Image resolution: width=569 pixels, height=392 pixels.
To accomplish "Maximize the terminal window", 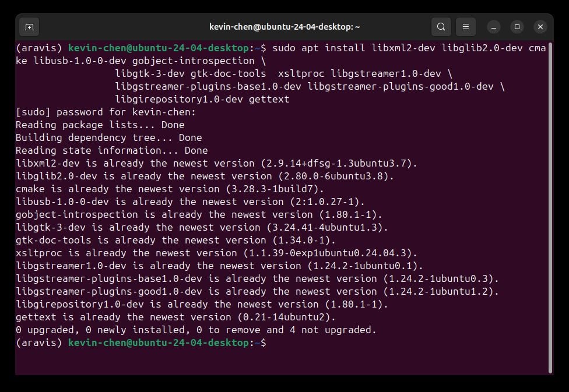I will coord(517,27).
